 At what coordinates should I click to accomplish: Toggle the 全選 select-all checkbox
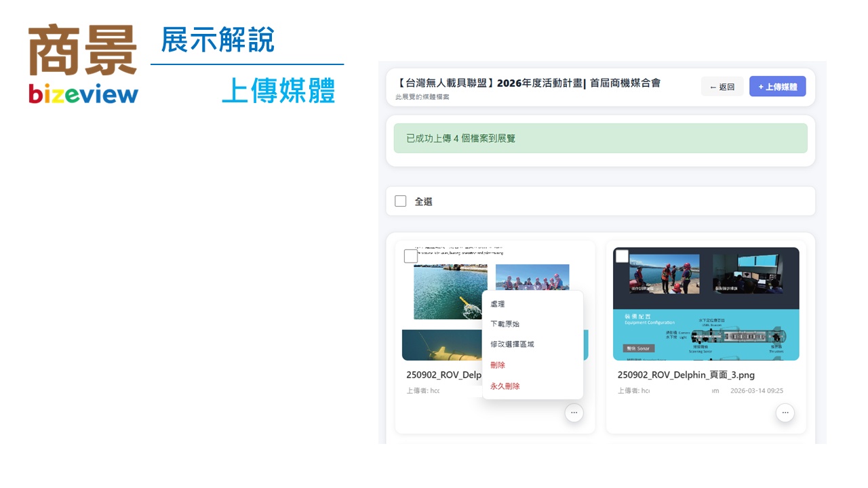coord(400,201)
